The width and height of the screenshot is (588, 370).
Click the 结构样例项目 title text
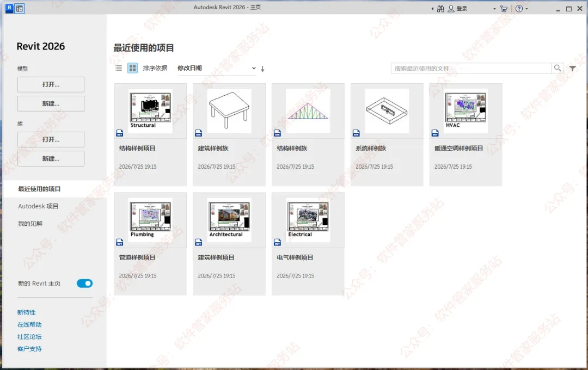pos(137,149)
